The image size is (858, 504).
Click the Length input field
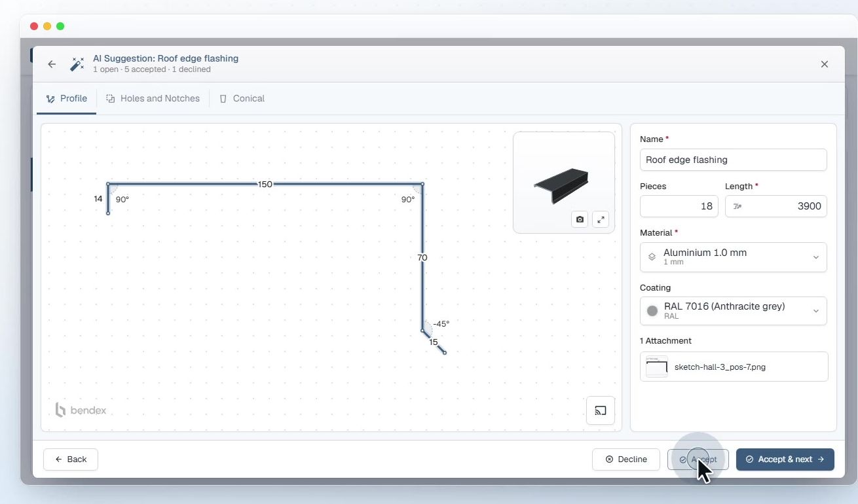(x=775, y=206)
